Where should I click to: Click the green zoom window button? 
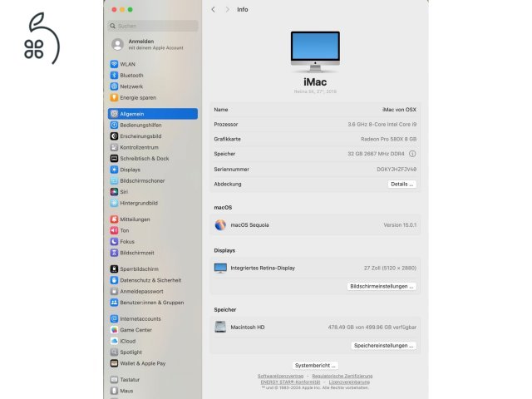(131, 10)
